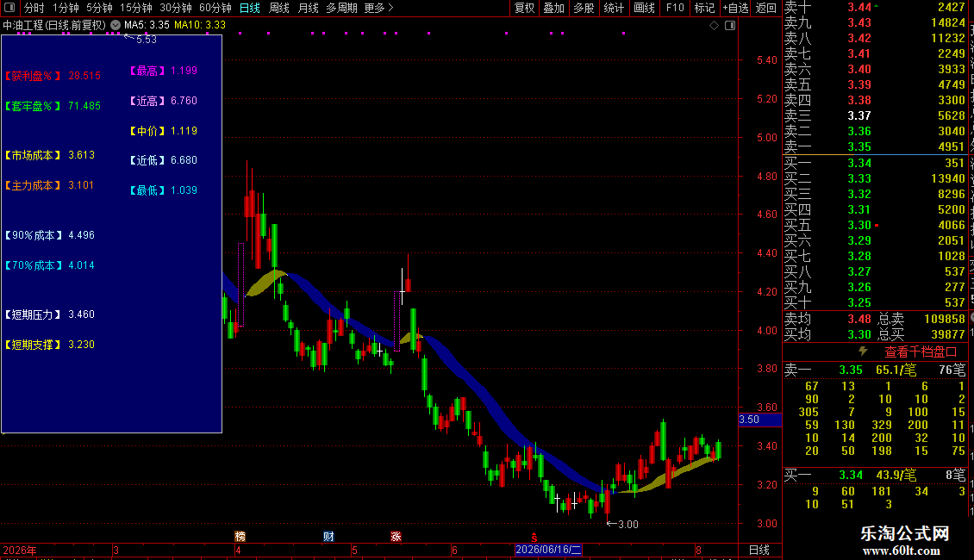Select the 15分钟 period

[x=135, y=8]
